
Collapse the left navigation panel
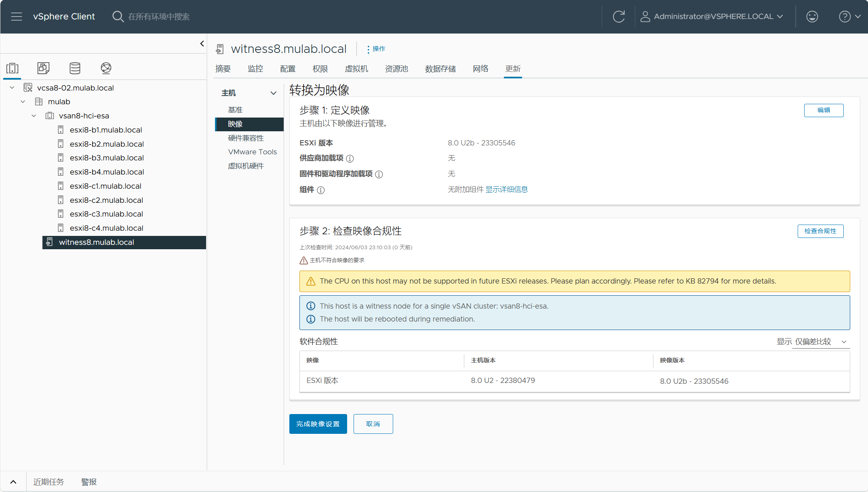[202, 44]
